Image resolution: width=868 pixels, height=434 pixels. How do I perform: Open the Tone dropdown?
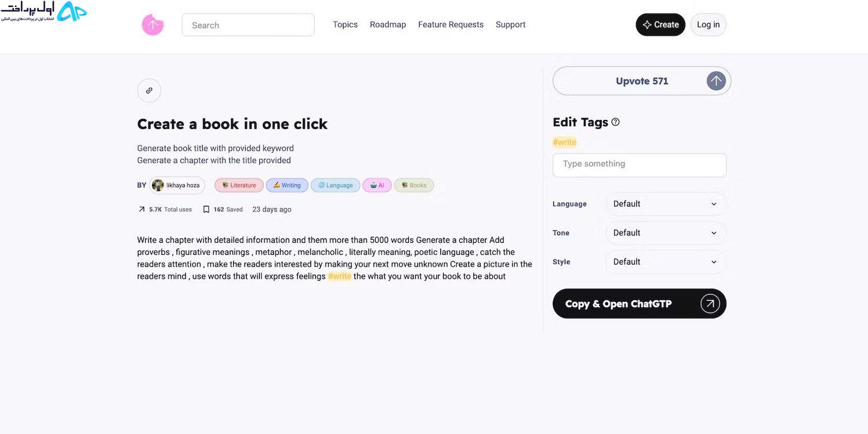666,233
